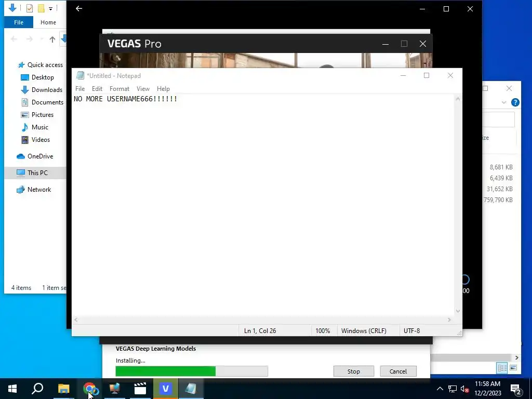This screenshot has height=399, width=532.
Task: Click Notepad vertical scrollbar down arrow
Action: (458, 311)
